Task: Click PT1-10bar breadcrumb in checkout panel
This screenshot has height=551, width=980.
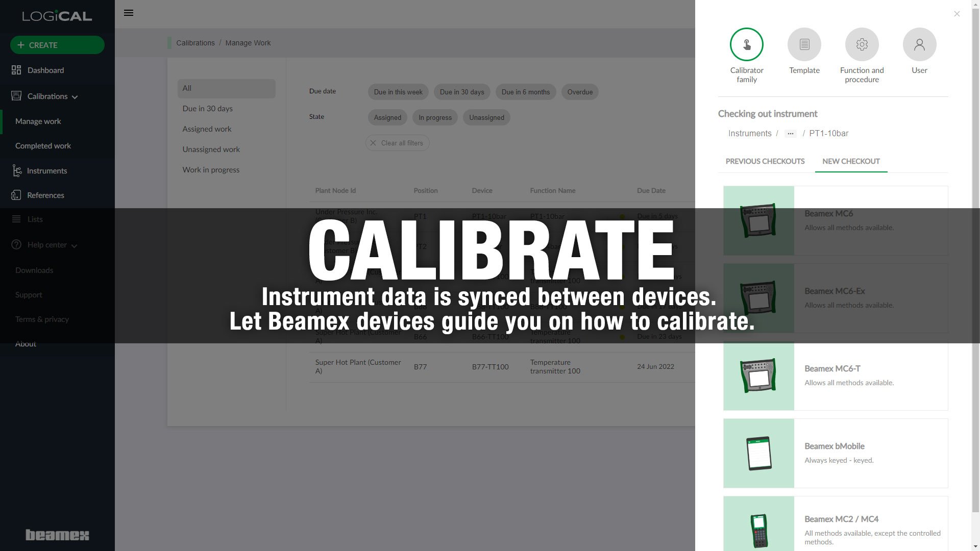Action: pyautogui.click(x=828, y=133)
